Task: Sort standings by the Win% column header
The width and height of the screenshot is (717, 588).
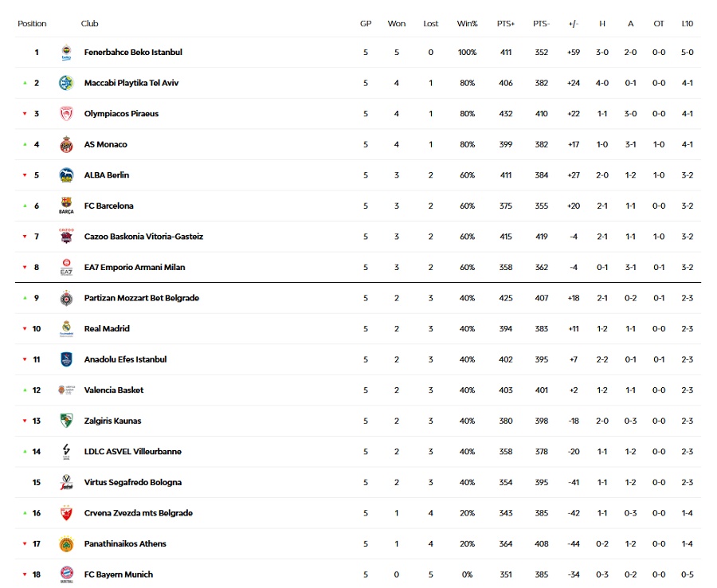Action: tap(467, 23)
